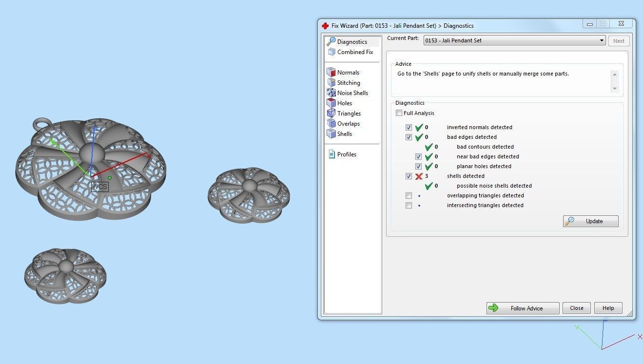Uncheck shells detected checkbox
The image size is (643, 364).
click(409, 176)
